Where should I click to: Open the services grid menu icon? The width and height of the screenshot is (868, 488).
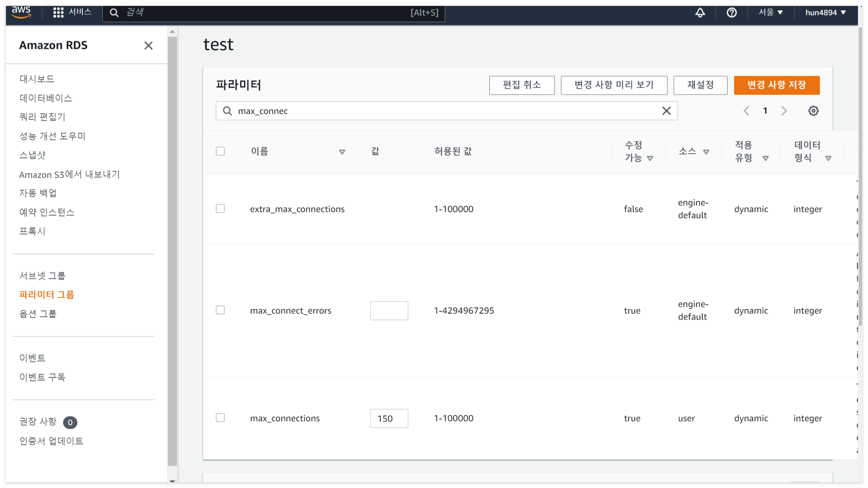click(x=58, y=12)
